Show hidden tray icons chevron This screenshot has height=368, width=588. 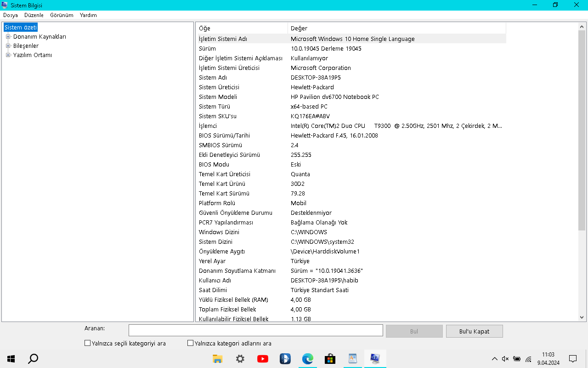[x=494, y=359]
